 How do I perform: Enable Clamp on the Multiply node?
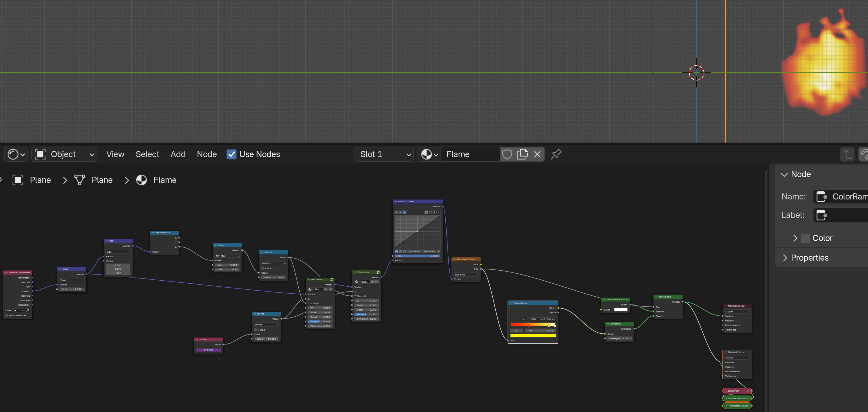[263, 268]
